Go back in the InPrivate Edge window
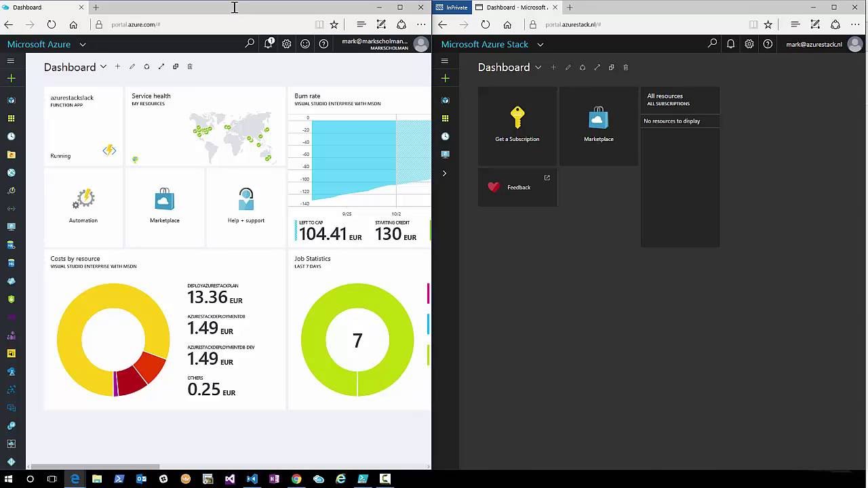868x488 pixels. click(442, 24)
